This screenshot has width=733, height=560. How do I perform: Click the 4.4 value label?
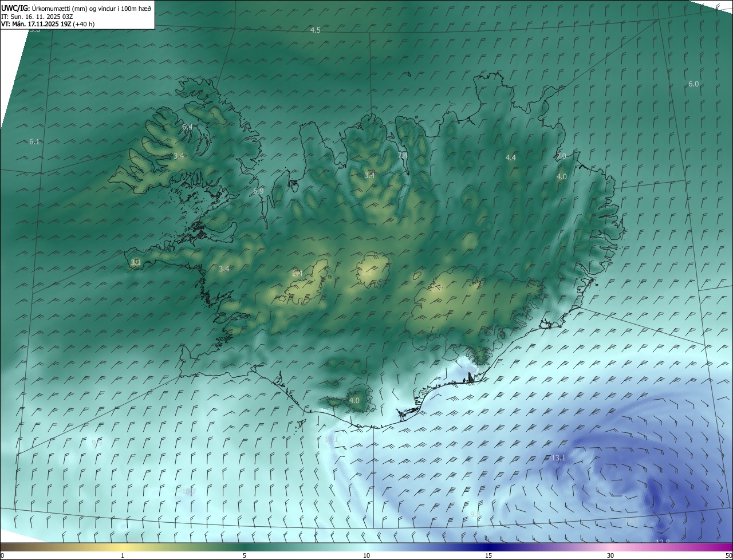tap(511, 157)
